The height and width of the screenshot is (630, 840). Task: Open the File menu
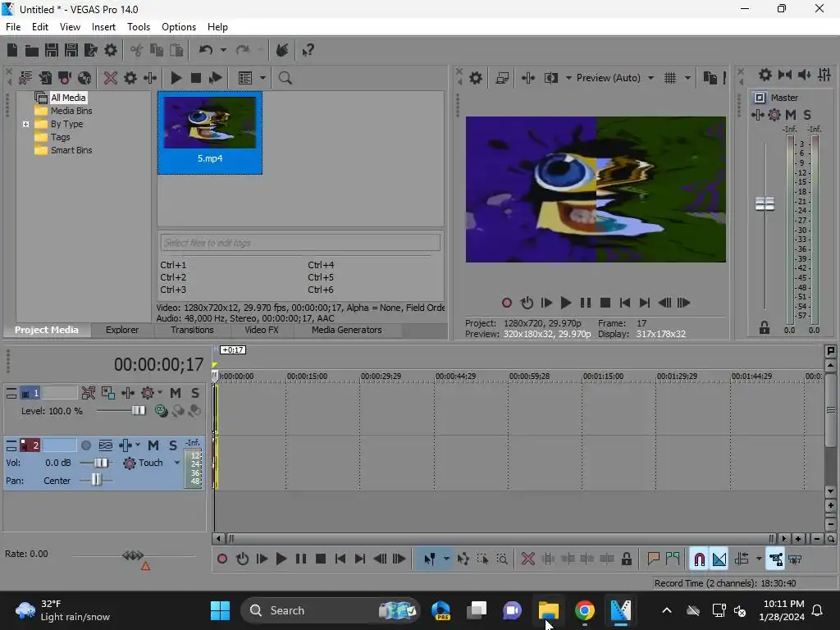pyautogui.click(x=13, y=27)
